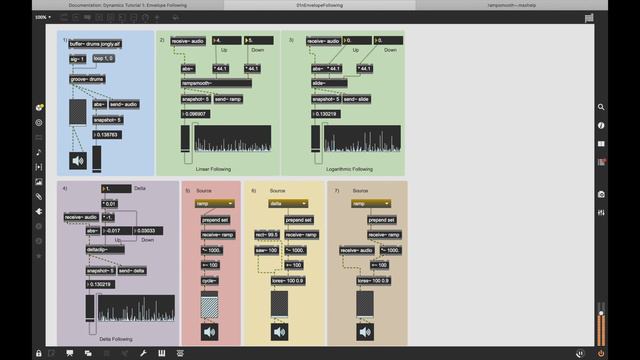Screen dimensions: 640x360
Task: Open the calendar icon in right sidebar
Action: click(601, 162)
